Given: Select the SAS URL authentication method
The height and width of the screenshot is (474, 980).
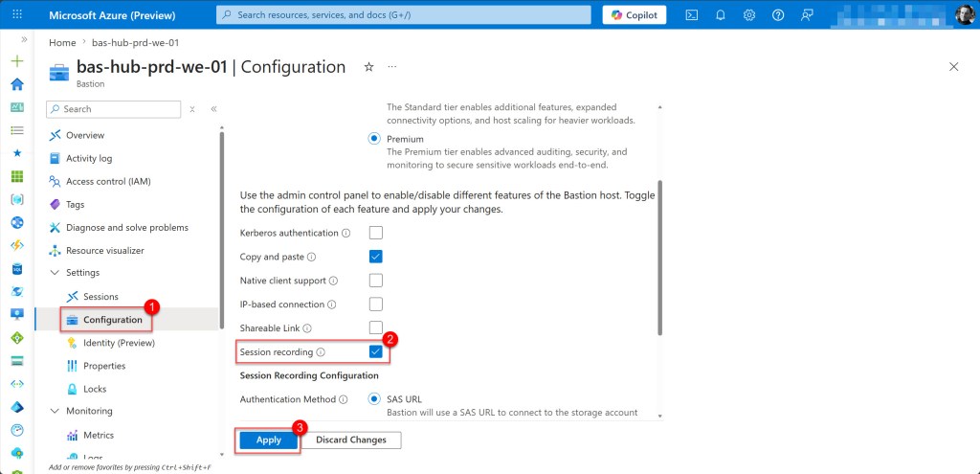Looking at the screenshot, I should pyautogui.click(x=375, y=399).
